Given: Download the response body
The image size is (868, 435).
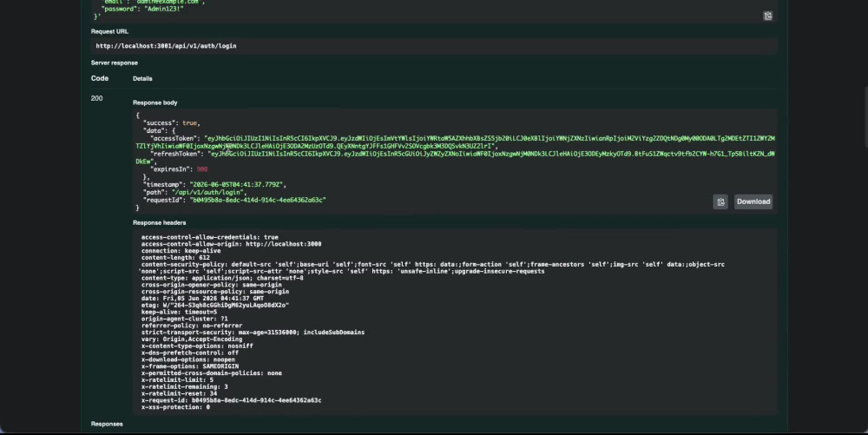Looking at the screenshot, I should [753, 202].
